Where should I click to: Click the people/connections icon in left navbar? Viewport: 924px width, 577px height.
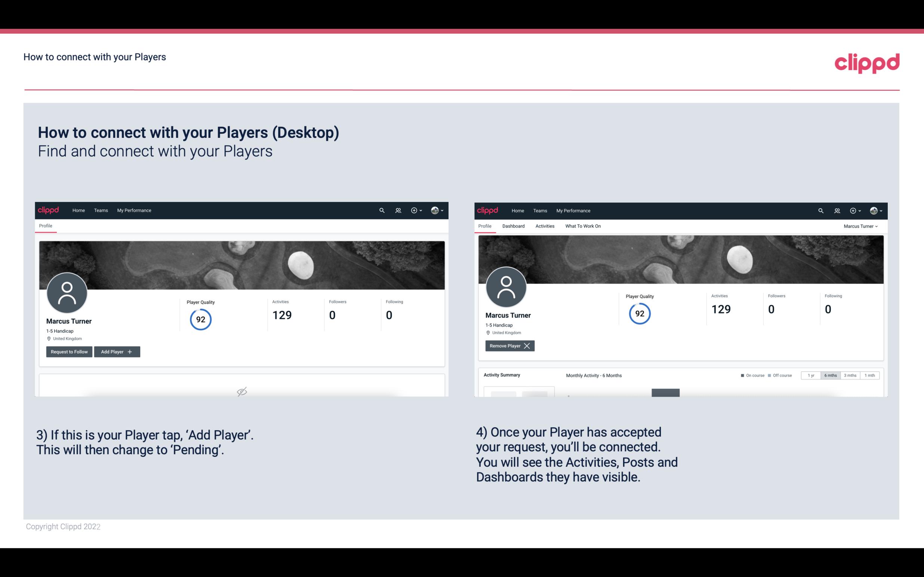397,210
